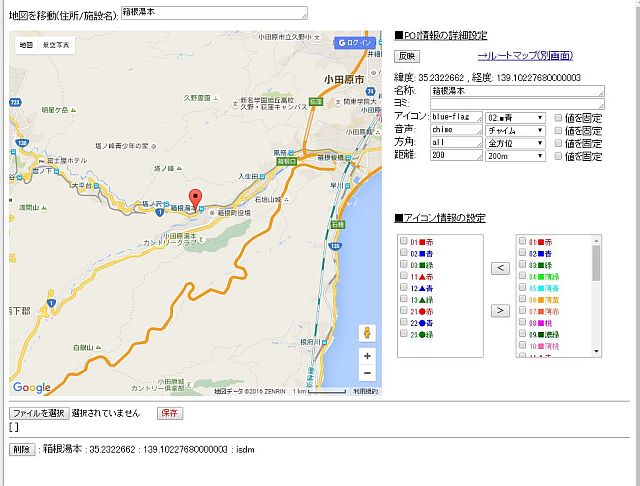
Task: Click the 白銀山 mountain icon
Action: click(98, 348)
